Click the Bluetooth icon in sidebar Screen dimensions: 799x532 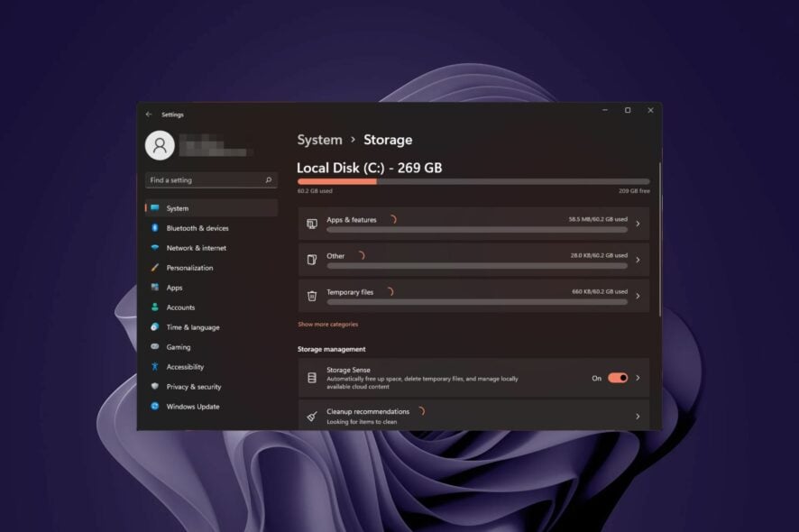click(155, 228)
